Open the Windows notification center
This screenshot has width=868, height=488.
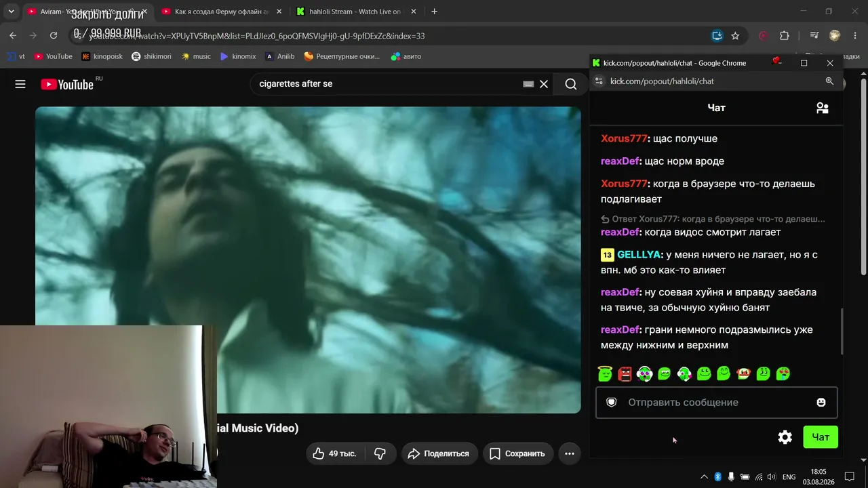(849, 476)
